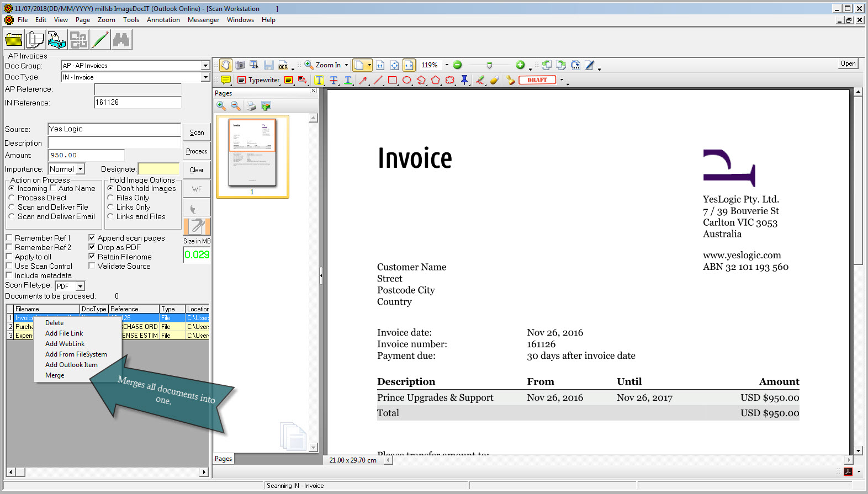Select the cloud shape annotation tool

point(450,80)
